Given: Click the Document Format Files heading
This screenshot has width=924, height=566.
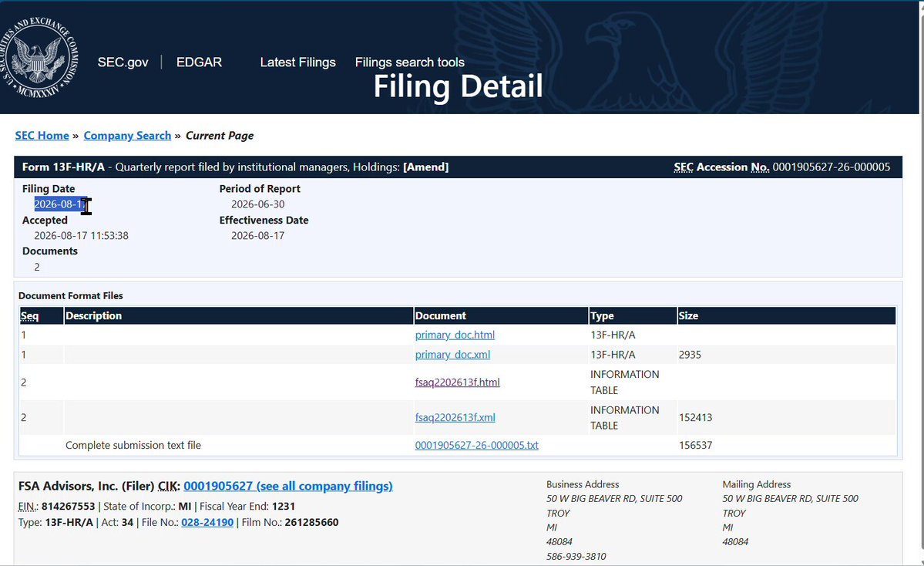Looking at the screenshot, I should coord(71,295).
